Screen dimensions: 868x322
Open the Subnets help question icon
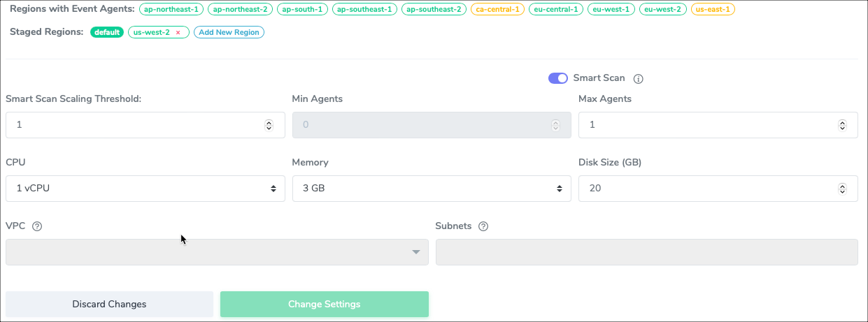(483, 226)
